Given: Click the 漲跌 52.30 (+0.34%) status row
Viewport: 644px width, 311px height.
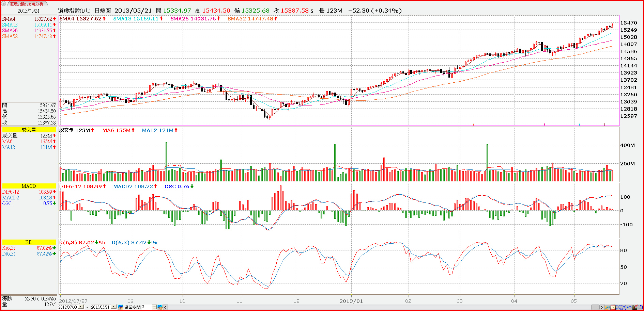Looking at the screenshot, I should click(x=29, y=299).
